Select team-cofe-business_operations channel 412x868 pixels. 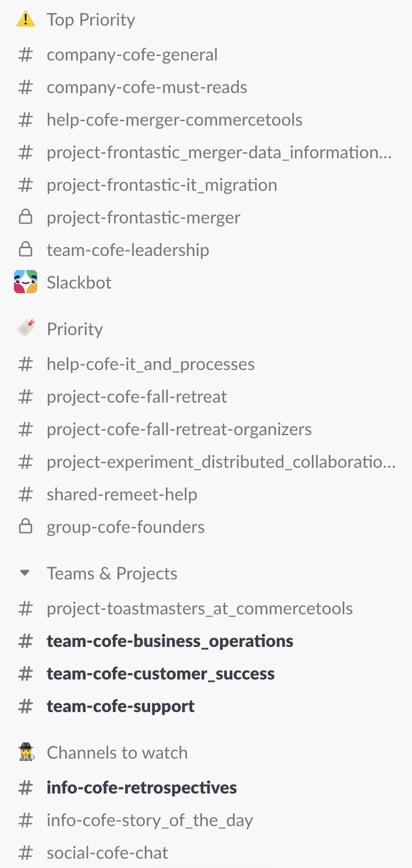tap(170, 641)
